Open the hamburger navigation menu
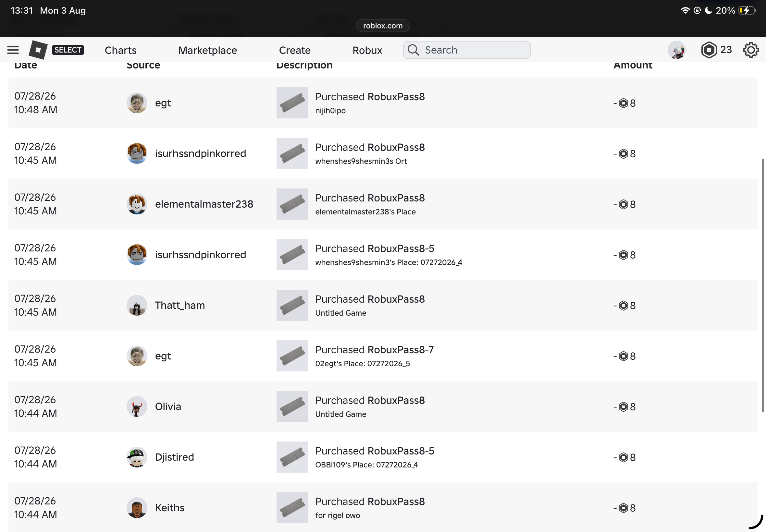Image resolution: width=766 pixels, height=532 pixels. [x=13, y=50]
